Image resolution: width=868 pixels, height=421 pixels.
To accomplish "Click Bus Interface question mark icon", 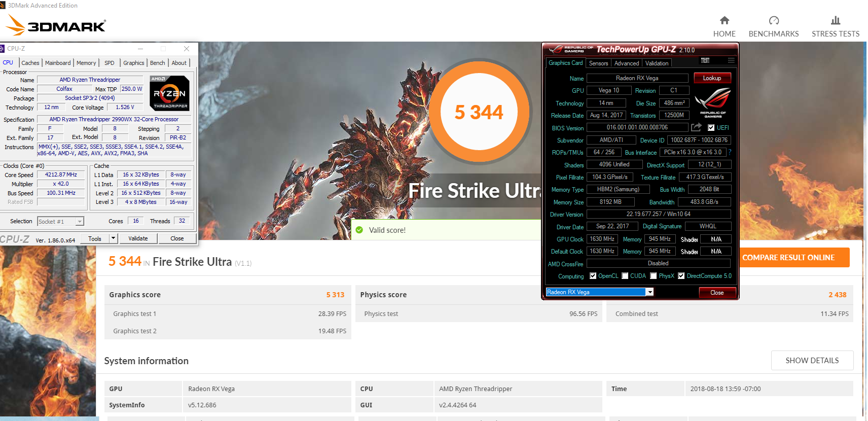I will pos(730,152).
